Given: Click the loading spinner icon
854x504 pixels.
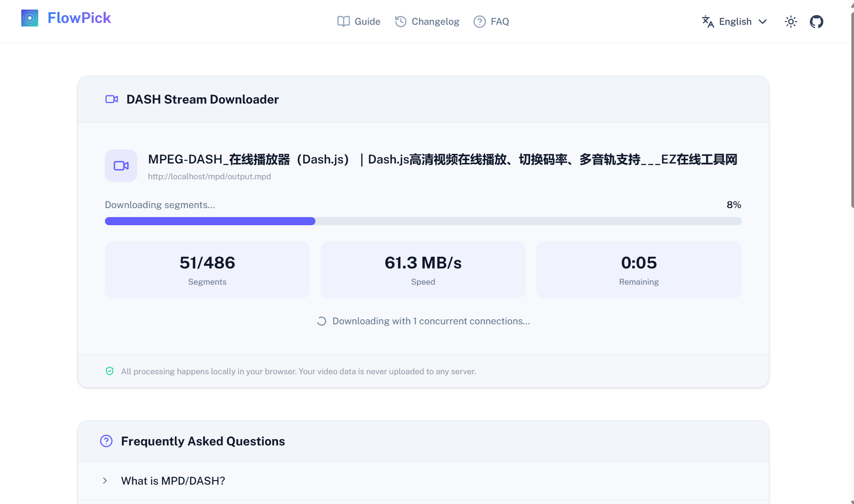Looking at the screenshot, I should pos(322,321).
